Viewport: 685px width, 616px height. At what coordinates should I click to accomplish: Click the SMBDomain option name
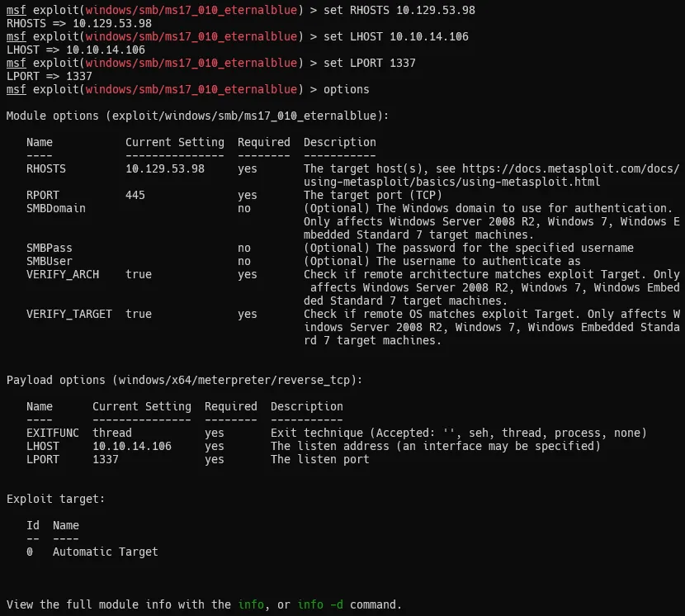pos(56,208)
